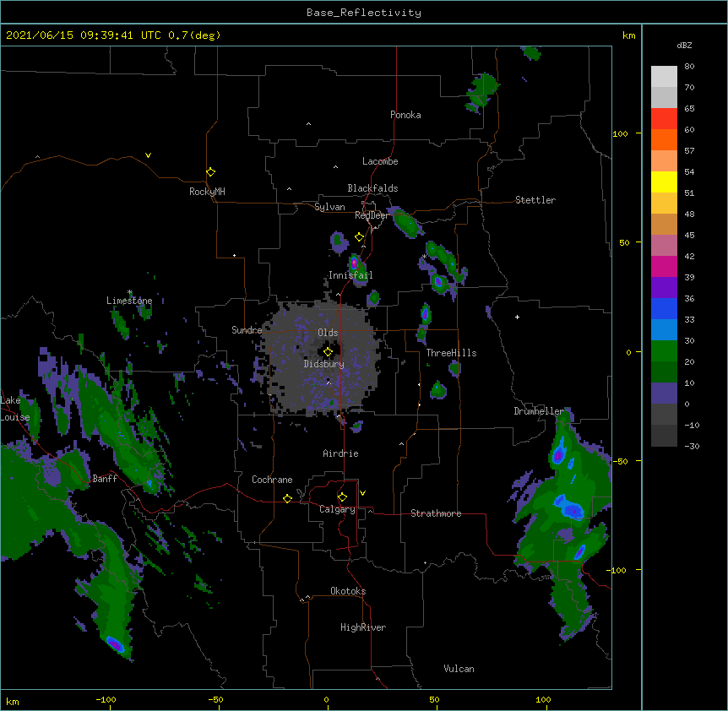
Task: Click the Okotoks city label
Action: (348, 591)
